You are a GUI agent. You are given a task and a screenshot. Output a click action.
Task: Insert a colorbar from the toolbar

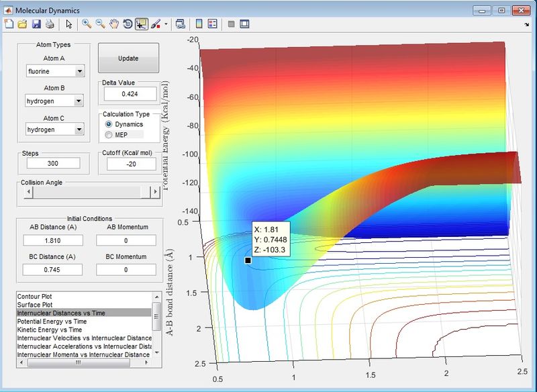tap(199, 24)
